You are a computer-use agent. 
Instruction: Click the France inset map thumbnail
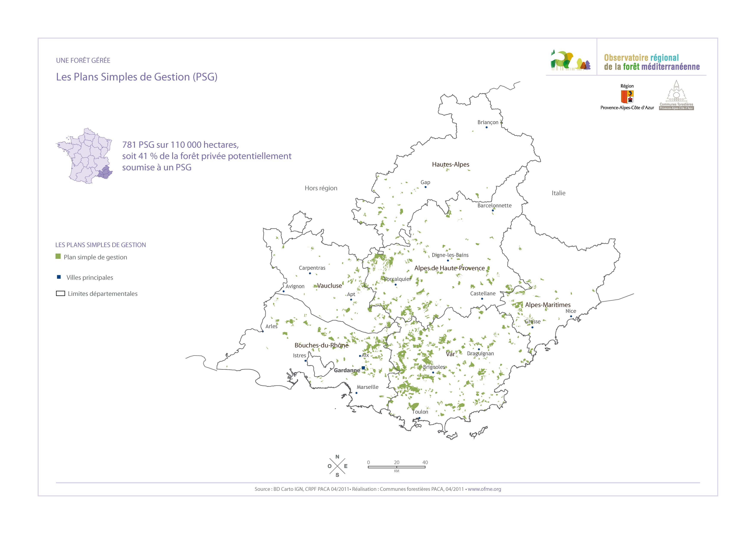84,156
